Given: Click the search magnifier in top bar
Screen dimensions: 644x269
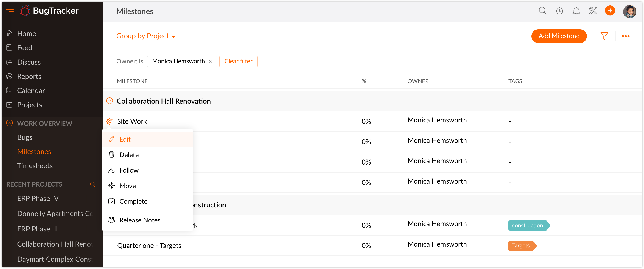Looking at the screenshot, I should (542, 11).
